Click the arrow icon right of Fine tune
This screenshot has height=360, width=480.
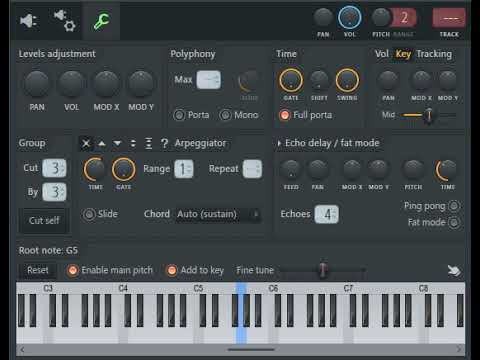coord(454,270)
